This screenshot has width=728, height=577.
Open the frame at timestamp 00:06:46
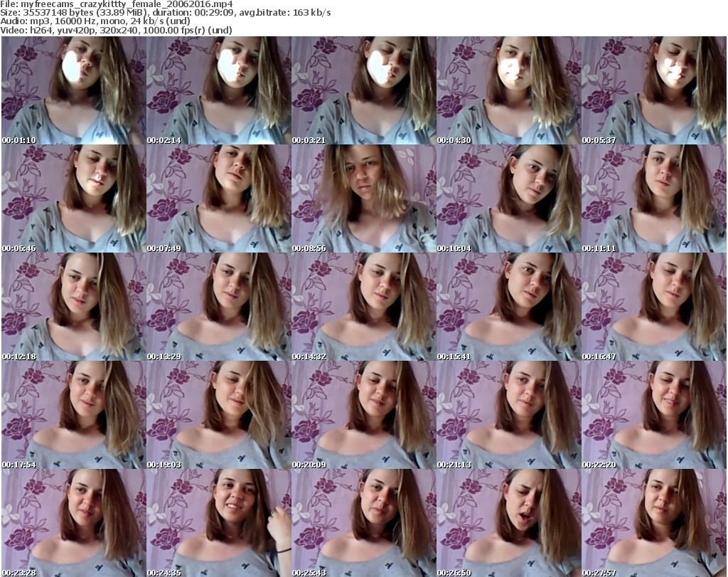[74, 198]
